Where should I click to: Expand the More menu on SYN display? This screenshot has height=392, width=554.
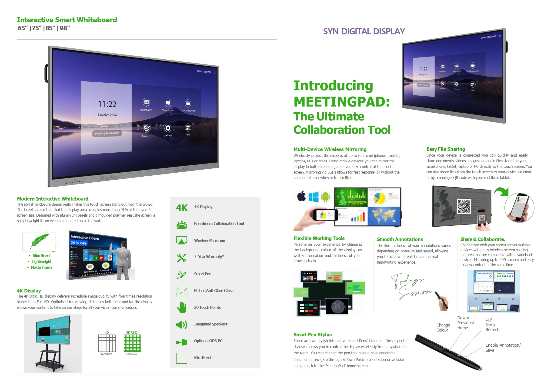(473, 85)
